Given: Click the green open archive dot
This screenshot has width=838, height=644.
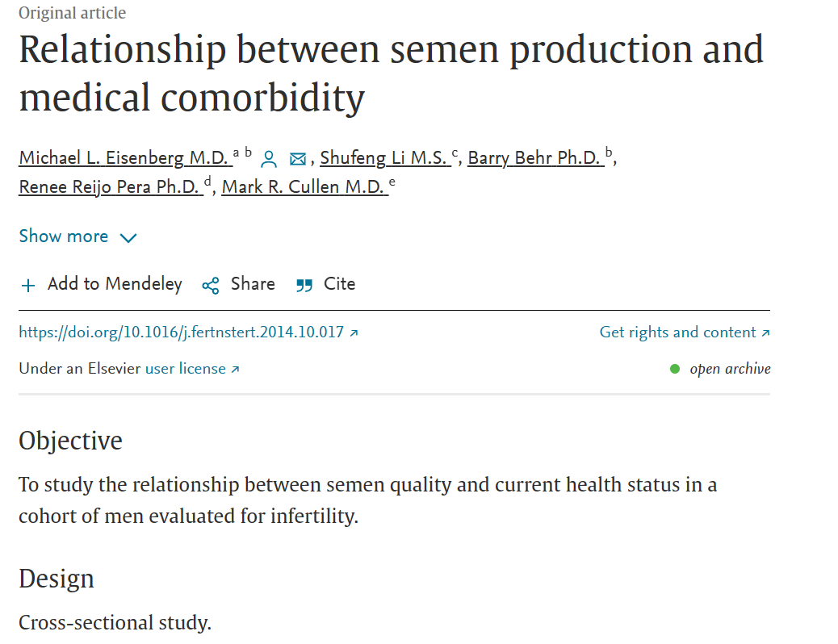Looking at the screenshot, I should pyautogui.click(x=675, y=369).
